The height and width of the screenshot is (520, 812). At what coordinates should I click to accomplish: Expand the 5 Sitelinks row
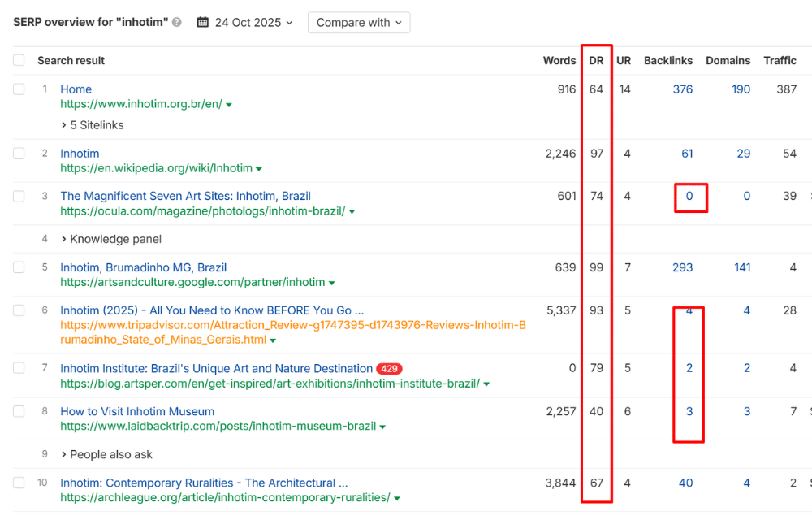pyautogui.click(x=93, y=125)
